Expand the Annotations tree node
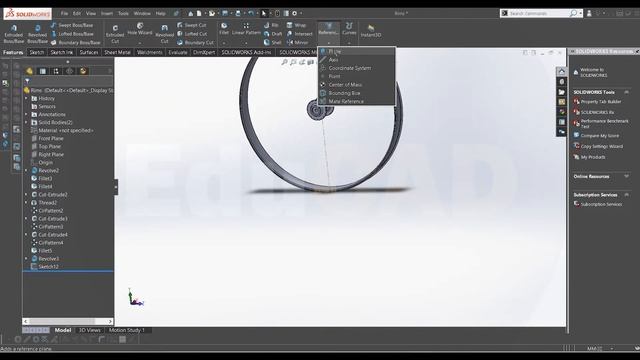 pyautogui.click(x=27, y=115)
